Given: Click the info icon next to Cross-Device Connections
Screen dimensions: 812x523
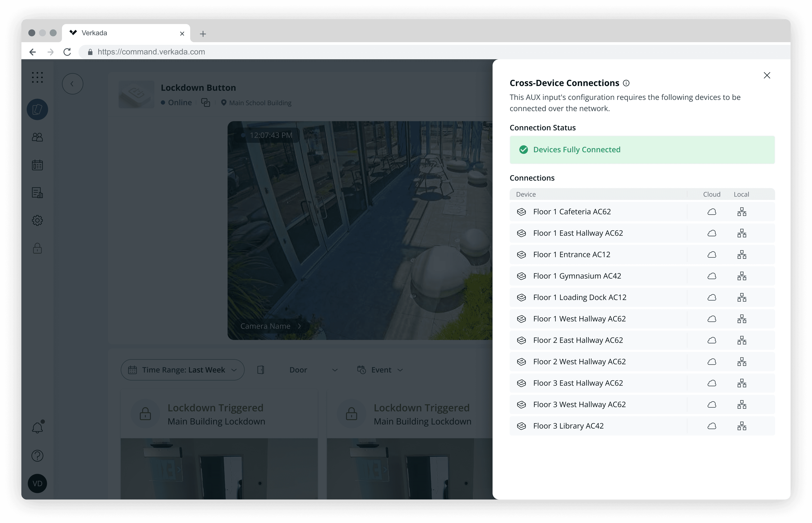Looking at the screenshot, I should click(626, 83).
